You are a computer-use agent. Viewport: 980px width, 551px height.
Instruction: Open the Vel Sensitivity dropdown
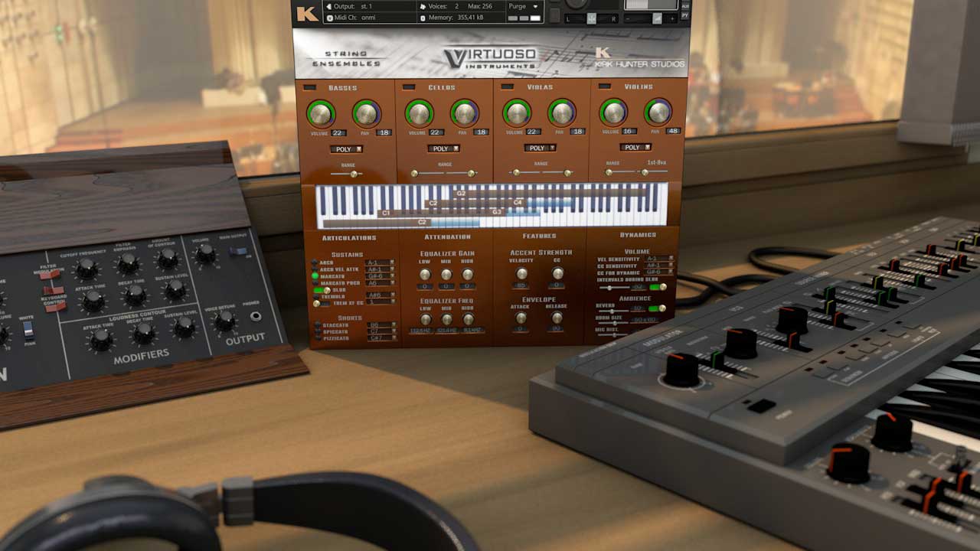coord(660,259)
